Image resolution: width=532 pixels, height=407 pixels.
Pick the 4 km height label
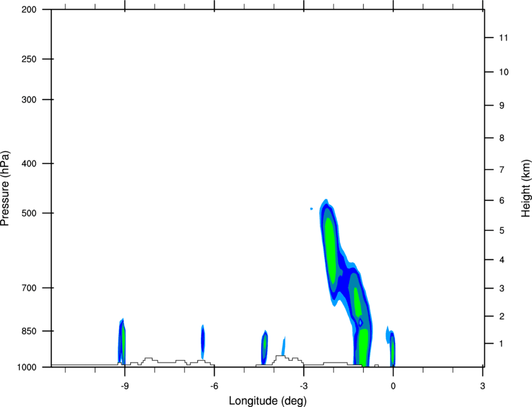[x=502, y=260]
